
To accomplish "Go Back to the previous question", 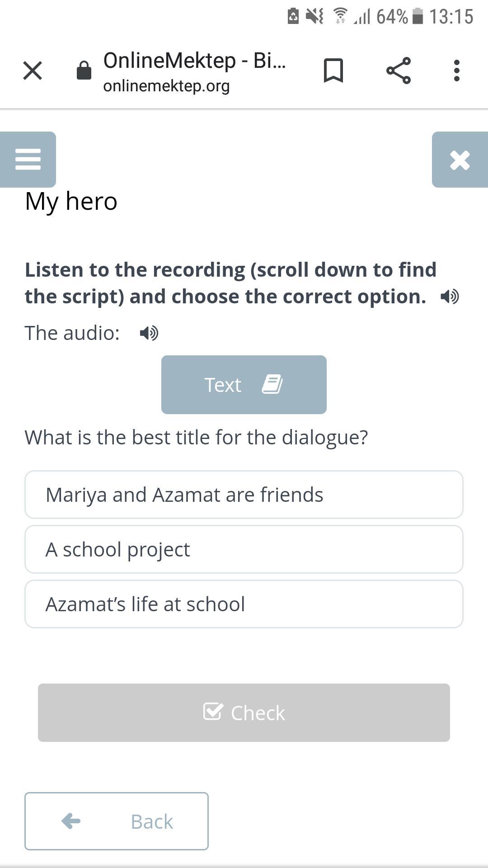I will click(117, 821).
